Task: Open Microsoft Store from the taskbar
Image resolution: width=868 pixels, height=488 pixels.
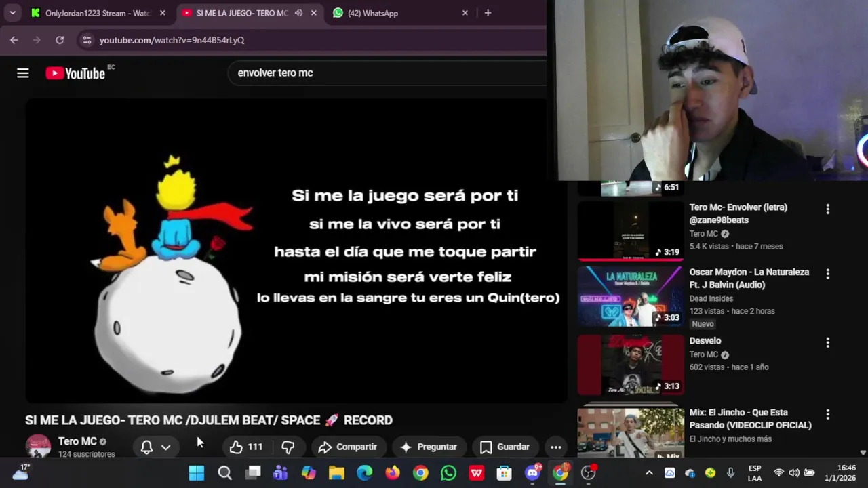Action: coord(505,473)
